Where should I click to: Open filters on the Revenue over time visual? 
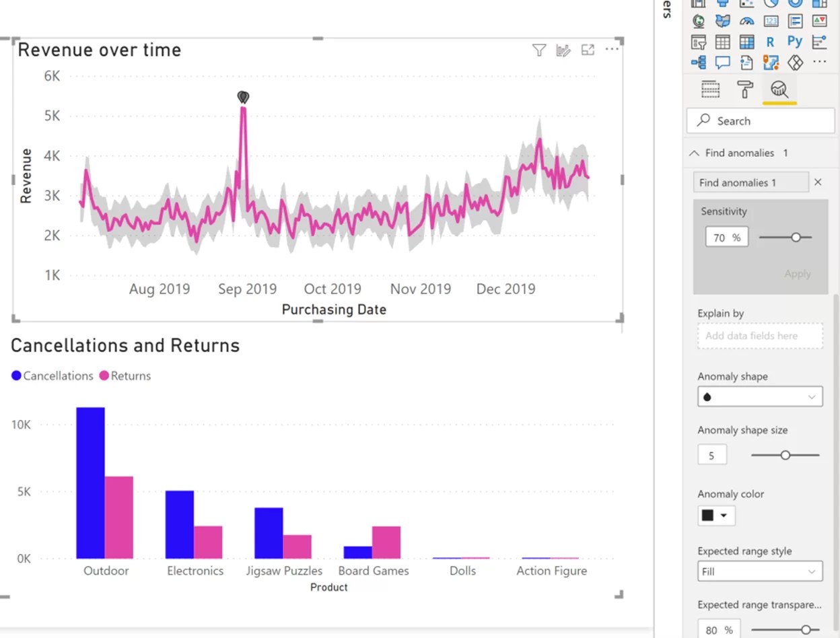[538, 50]
